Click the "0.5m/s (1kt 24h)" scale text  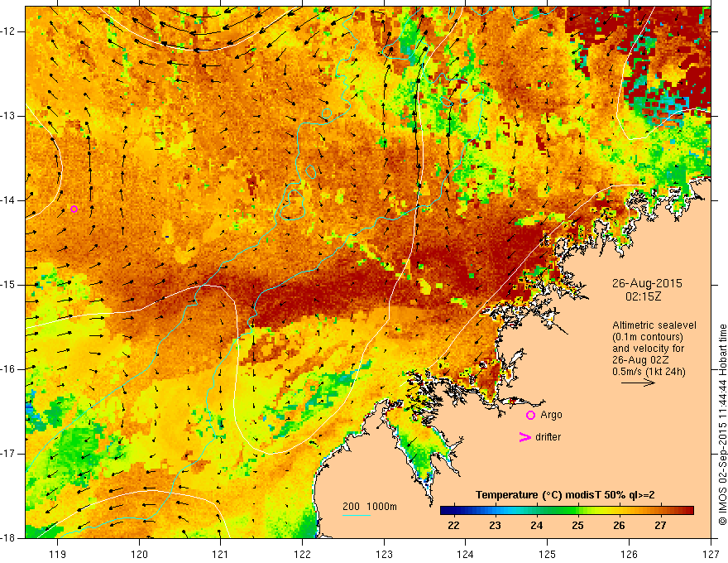tap(649, 372)
